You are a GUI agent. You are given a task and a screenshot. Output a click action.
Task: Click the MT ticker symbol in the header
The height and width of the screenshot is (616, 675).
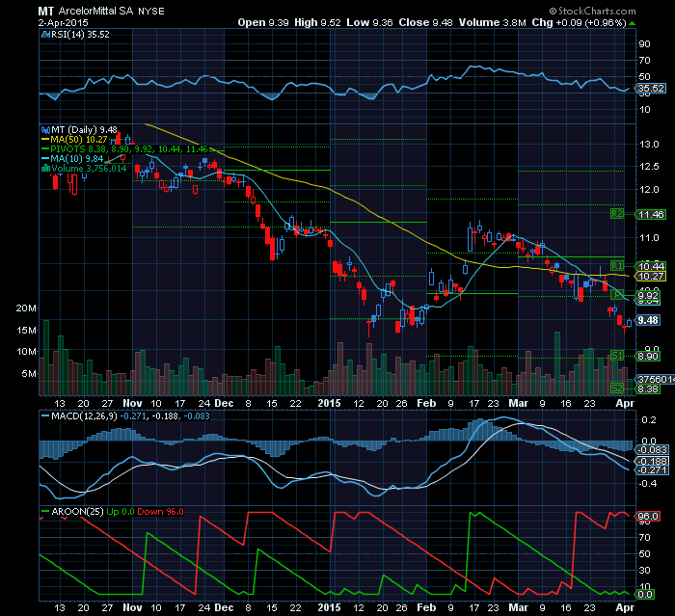click(46, 12)
